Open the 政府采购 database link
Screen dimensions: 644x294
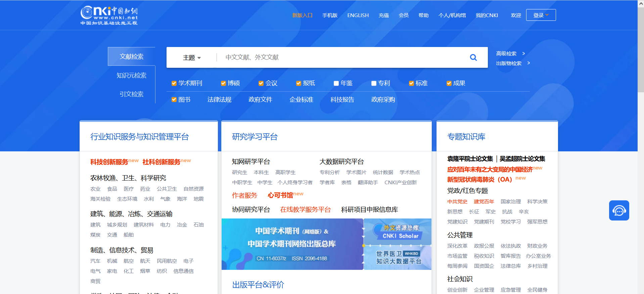[x=383, y=100]
